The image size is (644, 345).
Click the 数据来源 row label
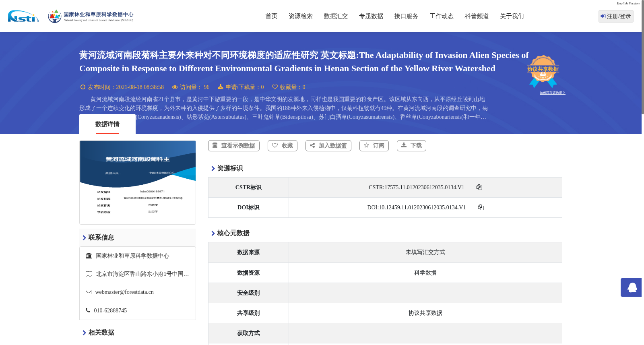[x=248, y=252]
